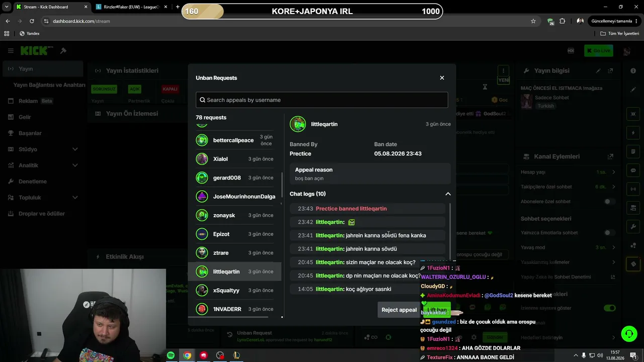
Task: Reload the current page
Action: (32, 21)
